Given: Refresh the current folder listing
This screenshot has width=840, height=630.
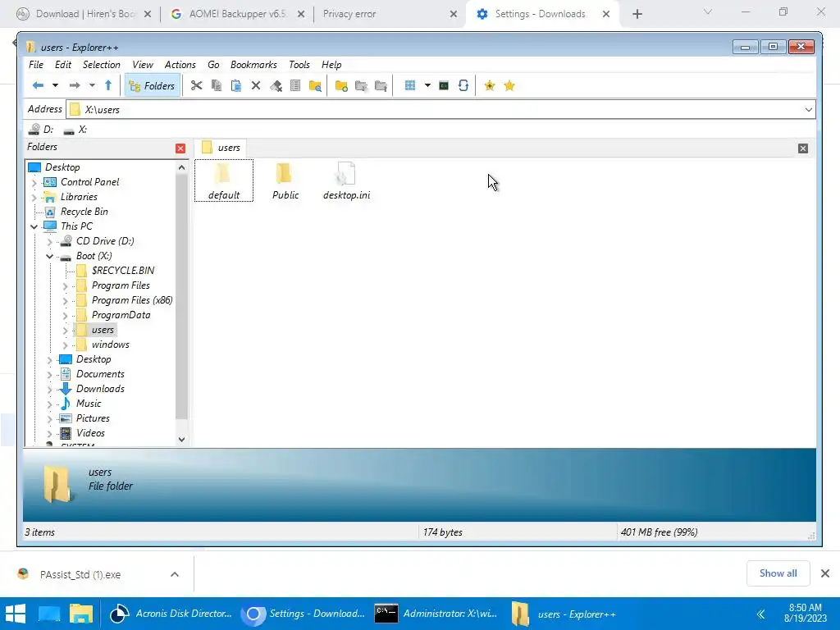Looking at the screenshot, I should tap(463, 85).
